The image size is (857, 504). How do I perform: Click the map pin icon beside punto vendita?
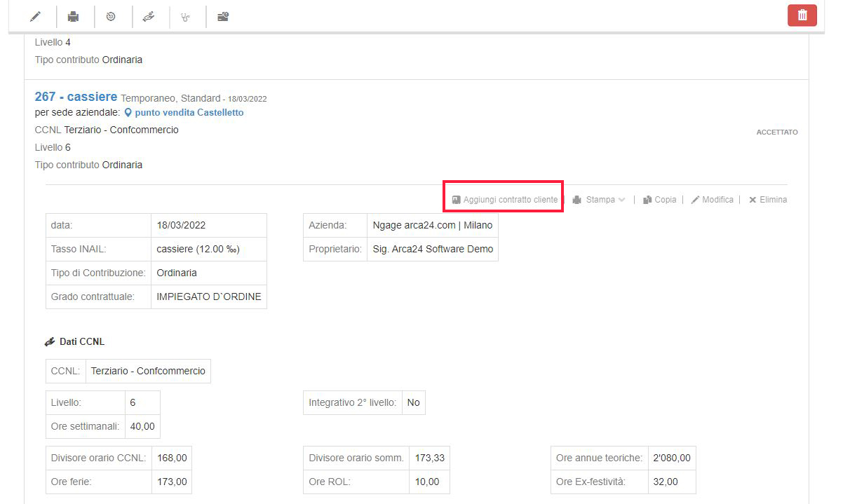128,112
